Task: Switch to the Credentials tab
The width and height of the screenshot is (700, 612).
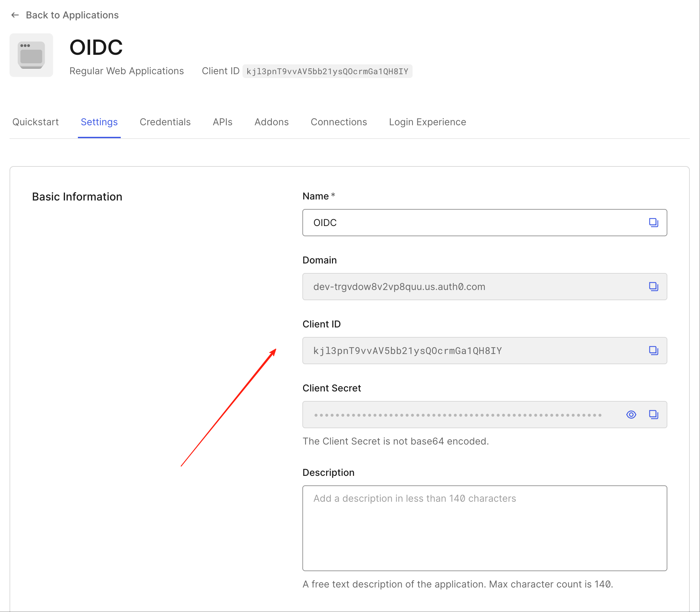Action: pos(165,122)
